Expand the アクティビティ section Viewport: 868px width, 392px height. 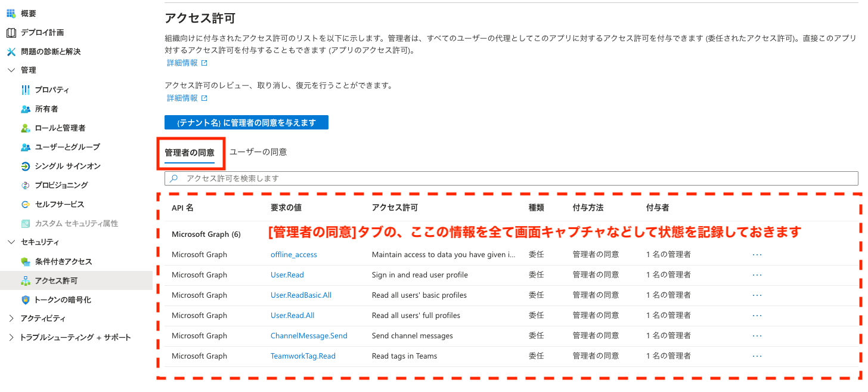(11, 319)
